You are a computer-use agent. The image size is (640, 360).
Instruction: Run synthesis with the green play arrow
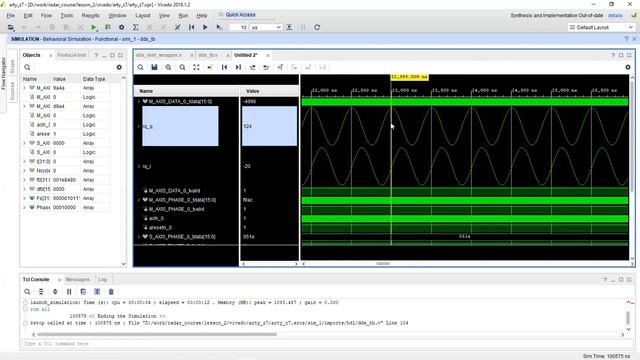(94, 27)
